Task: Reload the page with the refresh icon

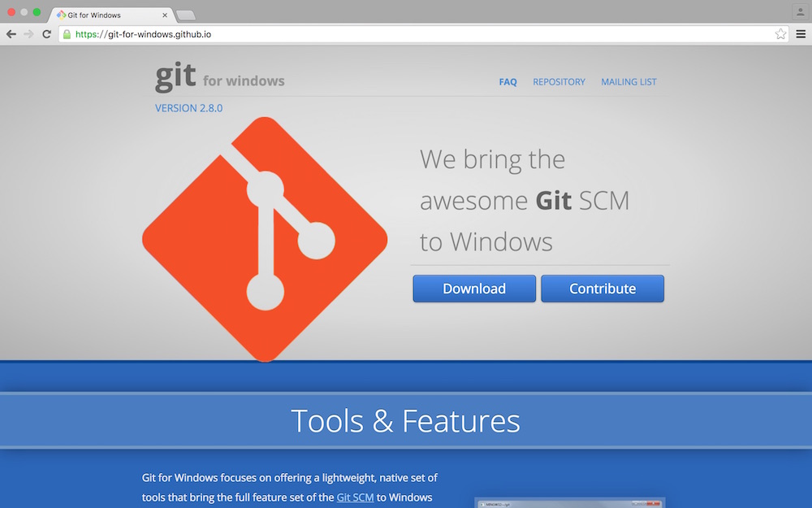Action: (46, 34)
